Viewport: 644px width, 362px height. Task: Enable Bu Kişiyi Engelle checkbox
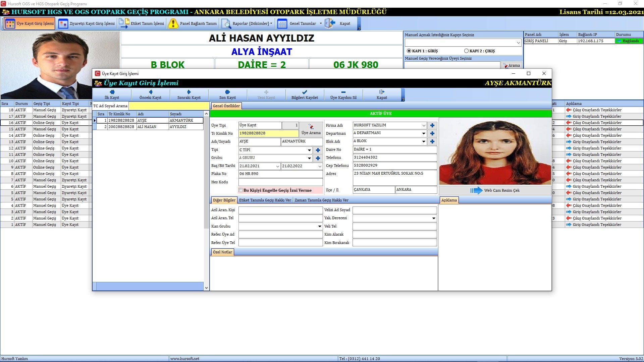click(x=240, y=190)
